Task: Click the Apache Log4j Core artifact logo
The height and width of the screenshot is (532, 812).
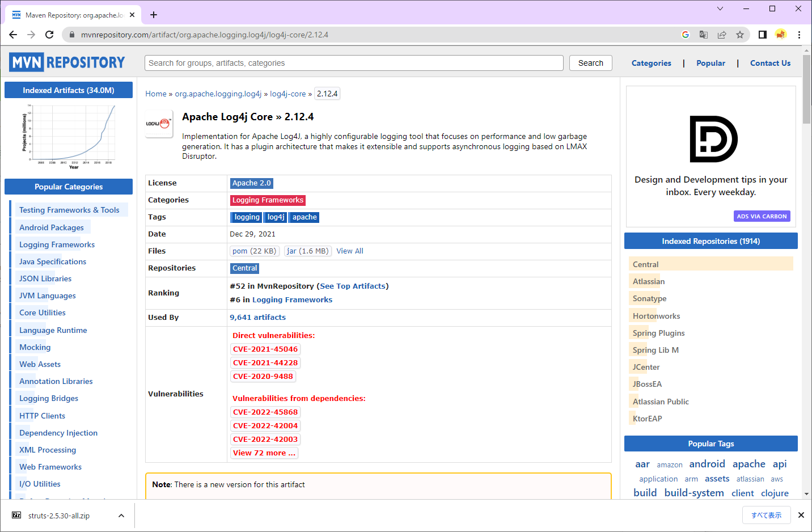Action: tap(159, 124)
